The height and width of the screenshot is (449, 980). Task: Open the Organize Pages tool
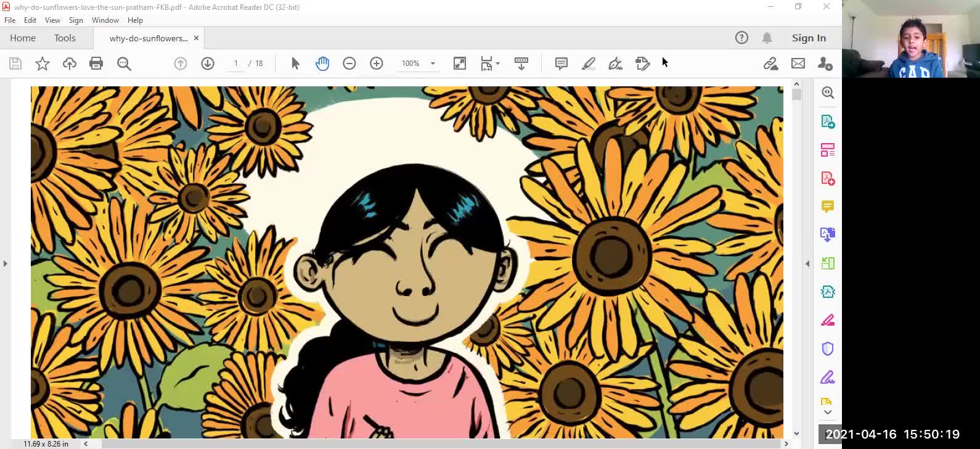pos(828,263)
